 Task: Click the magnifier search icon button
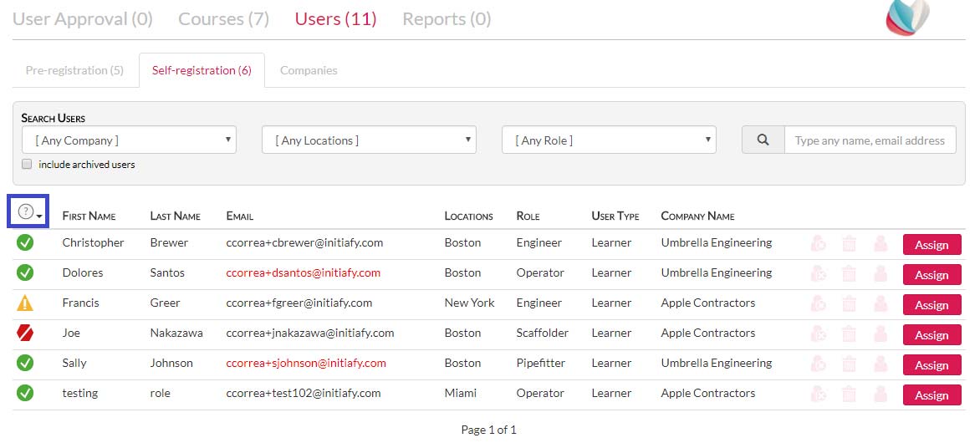[x=763, y=140]
